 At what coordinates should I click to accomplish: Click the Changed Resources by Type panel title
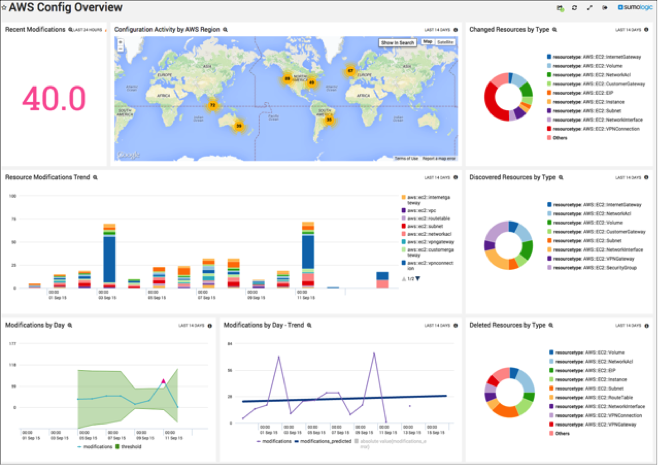point(509,30)
